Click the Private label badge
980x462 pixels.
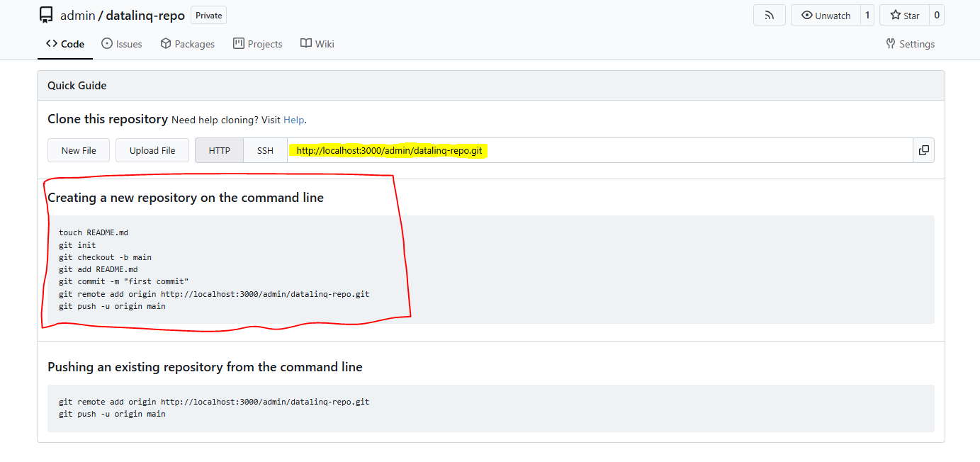tap(209, 15)
